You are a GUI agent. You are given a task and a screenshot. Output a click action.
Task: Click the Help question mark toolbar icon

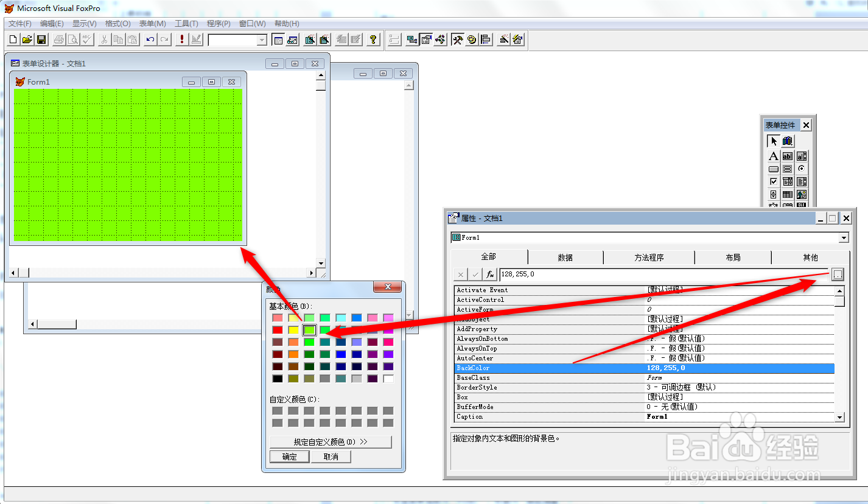coord(374,40)
